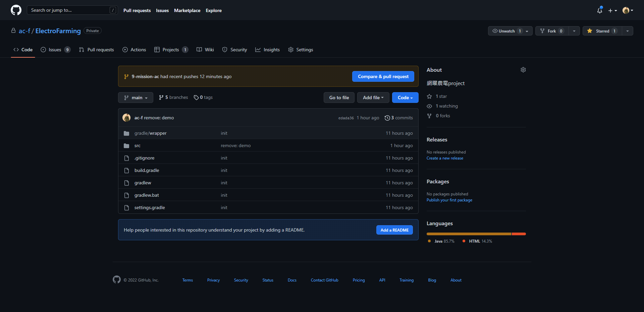Click Marketplace in top navigation
Screen dimensions: 644x312
(187, 10)
